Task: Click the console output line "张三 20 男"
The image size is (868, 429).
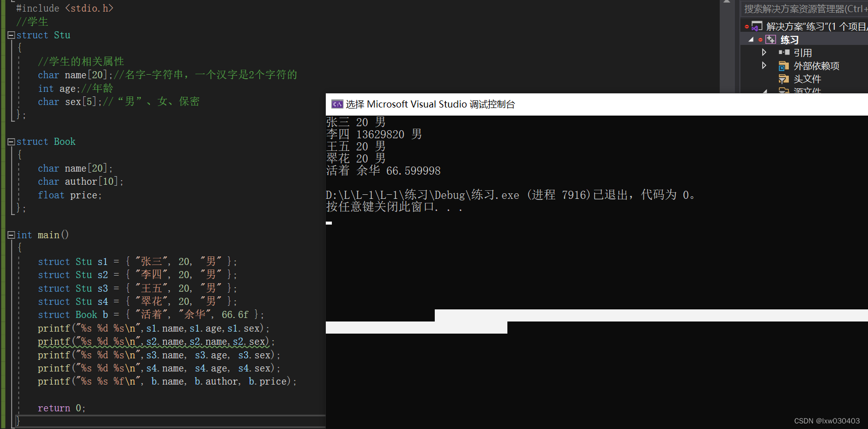Action: [356, 122]
